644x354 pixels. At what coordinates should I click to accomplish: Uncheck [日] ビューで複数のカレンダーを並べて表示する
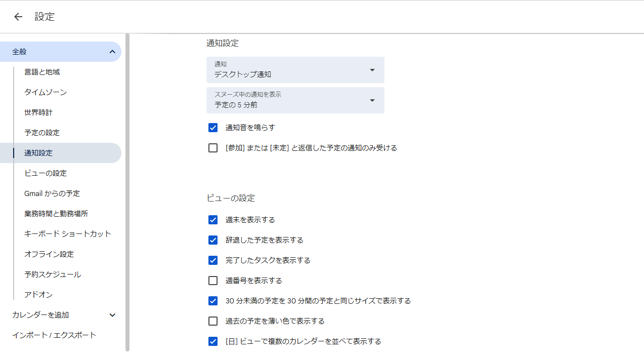point(213,341)
